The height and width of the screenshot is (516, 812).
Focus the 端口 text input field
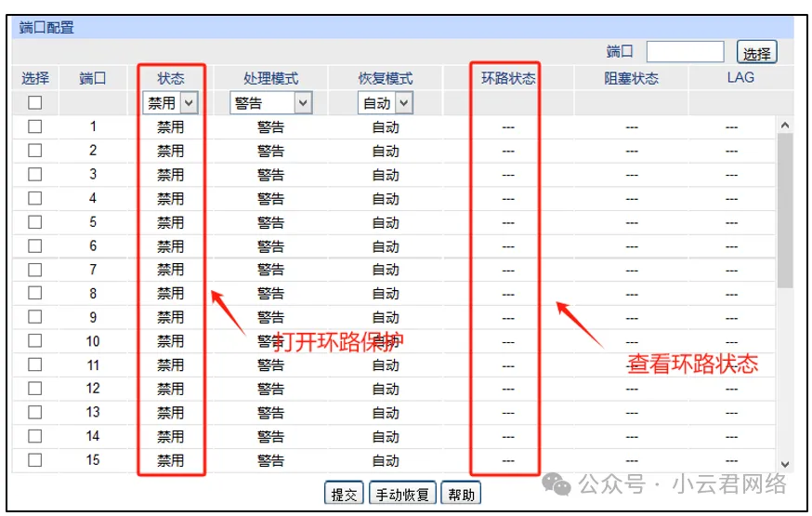click(x=685, y=52)
